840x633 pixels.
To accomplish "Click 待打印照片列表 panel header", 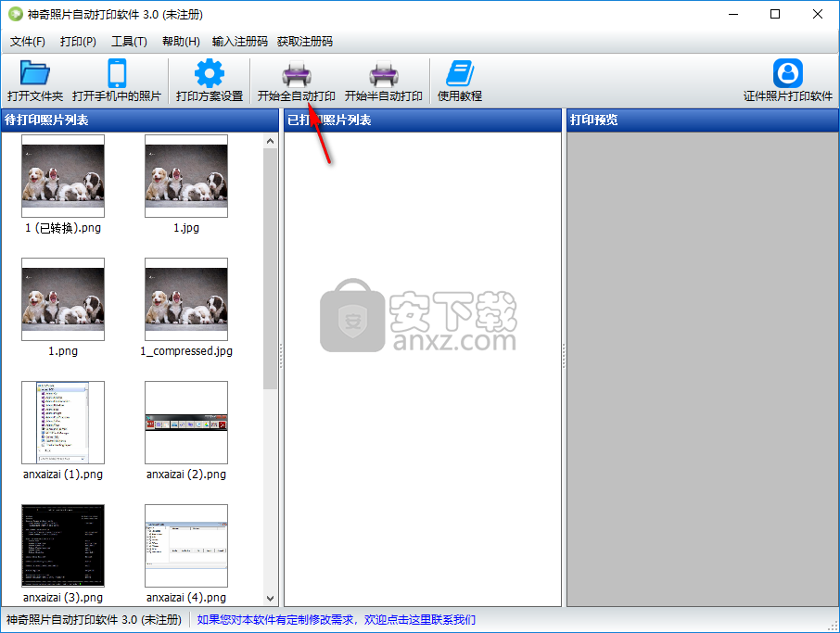I will [x=139, y=120].
